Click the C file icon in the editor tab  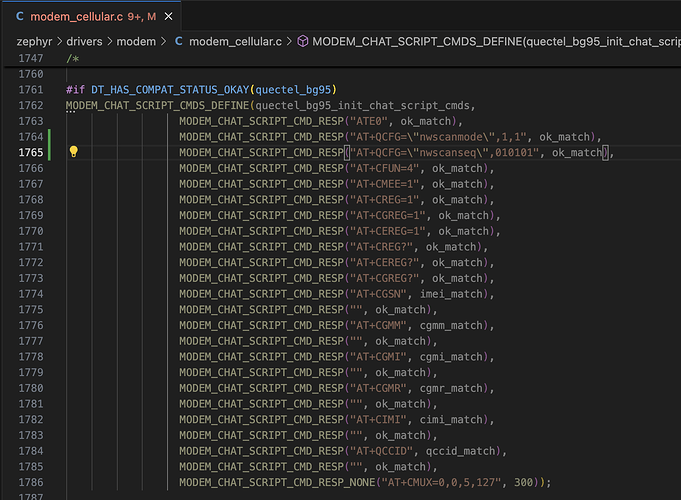click(x=20, y=17)
